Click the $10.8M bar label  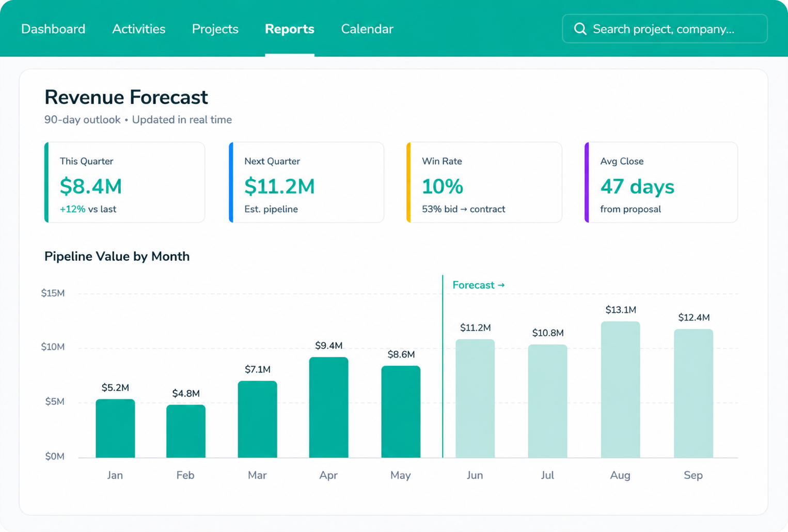click(547, 333)
